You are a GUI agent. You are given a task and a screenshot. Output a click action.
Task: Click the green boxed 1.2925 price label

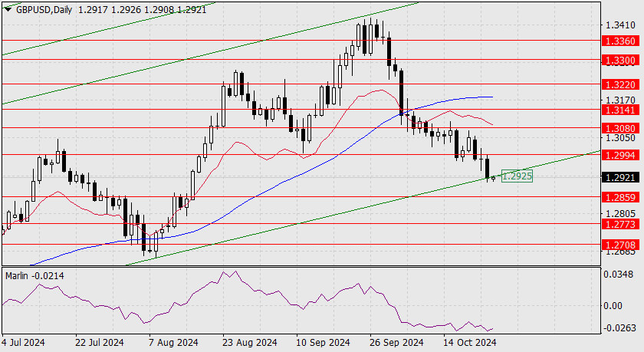tap(517, 176)
